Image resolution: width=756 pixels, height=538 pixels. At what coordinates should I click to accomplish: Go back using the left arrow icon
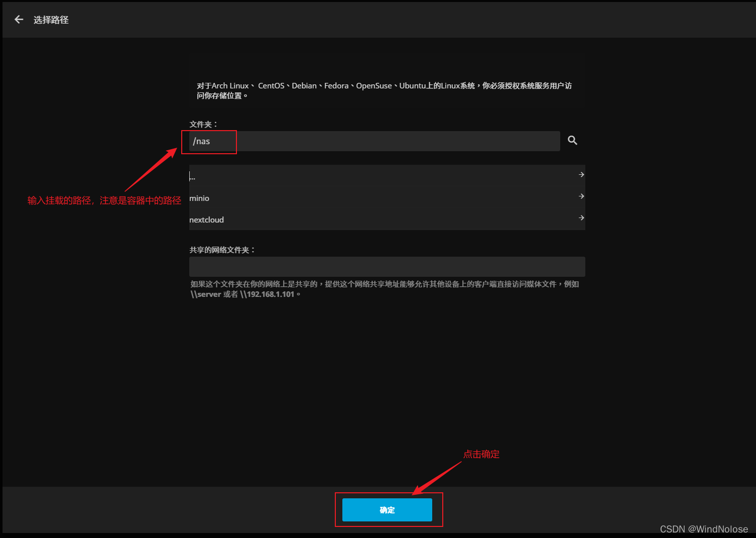coord(19,20)
